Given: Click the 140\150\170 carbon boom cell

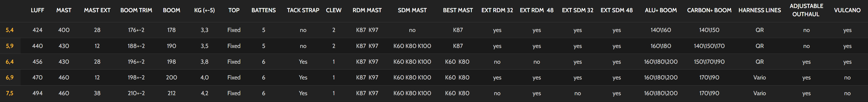Looking at the screenshot, I should tap(709, 46).
